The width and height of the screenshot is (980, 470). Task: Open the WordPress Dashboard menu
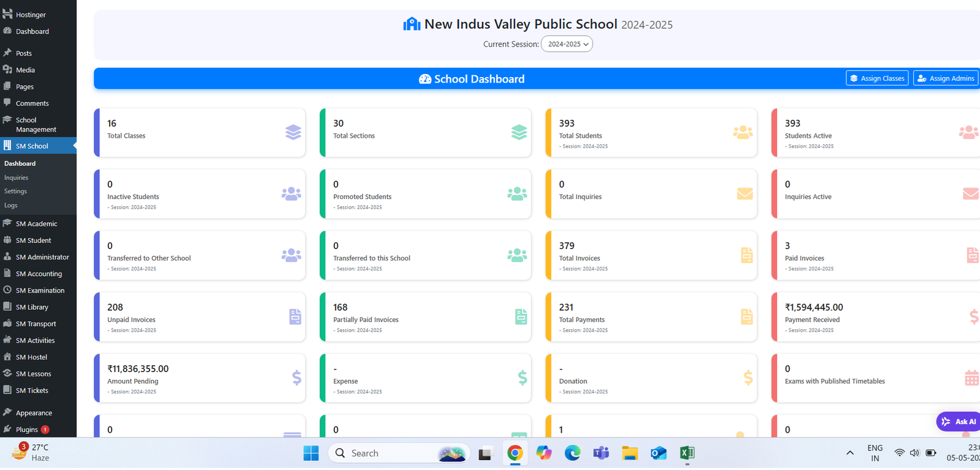coord(38,31)
